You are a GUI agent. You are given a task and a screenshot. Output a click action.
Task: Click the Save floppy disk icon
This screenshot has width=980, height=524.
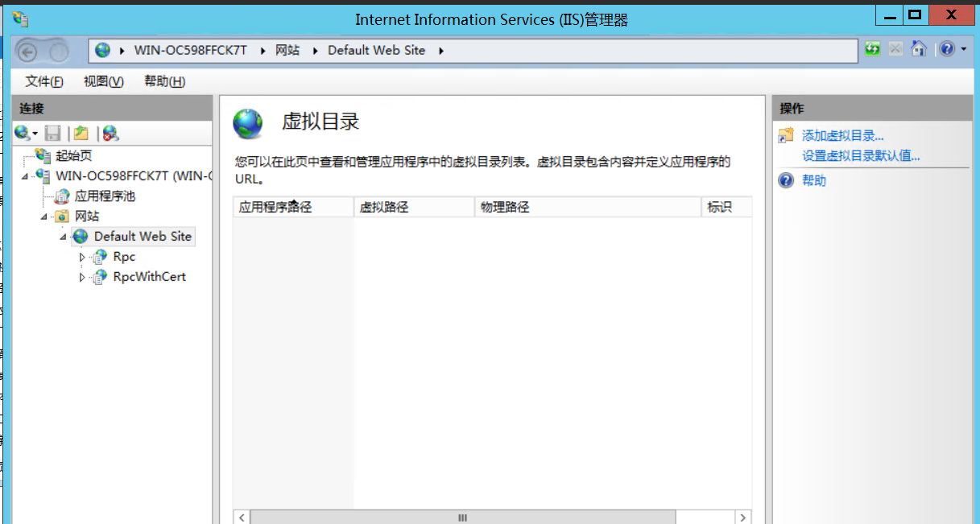(x=53, y=133)
